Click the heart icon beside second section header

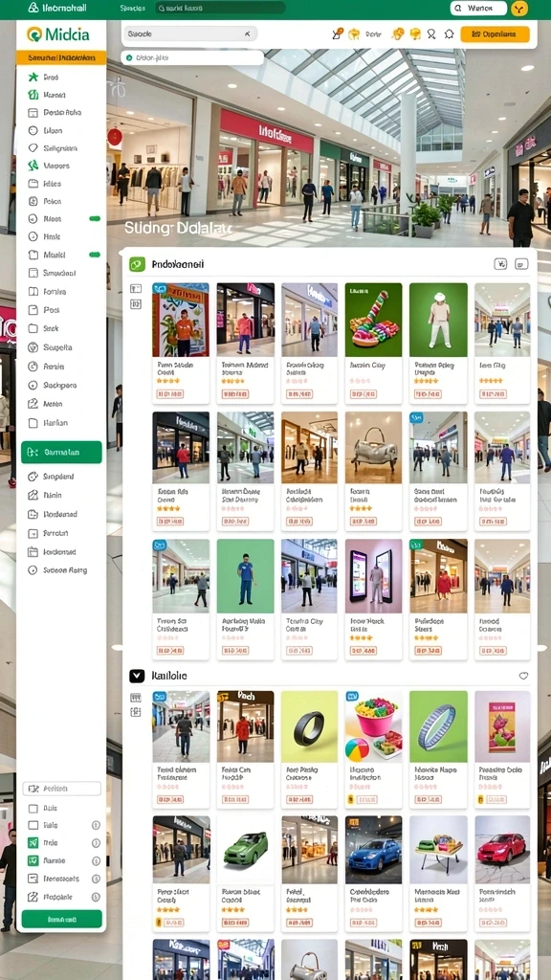[x=523, y=676]
